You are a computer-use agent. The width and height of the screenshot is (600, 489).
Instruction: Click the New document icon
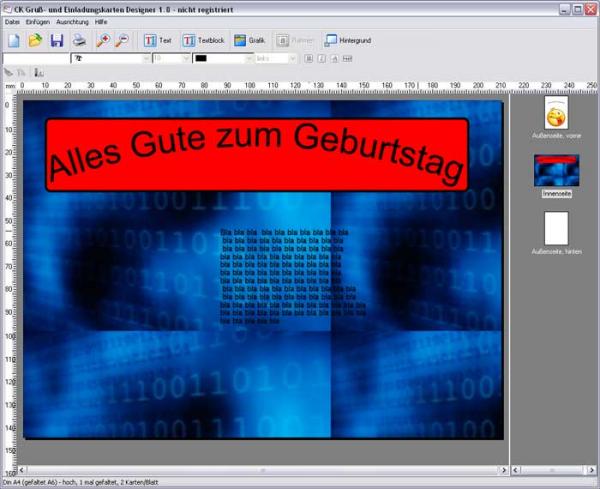[x=14, y=41]
